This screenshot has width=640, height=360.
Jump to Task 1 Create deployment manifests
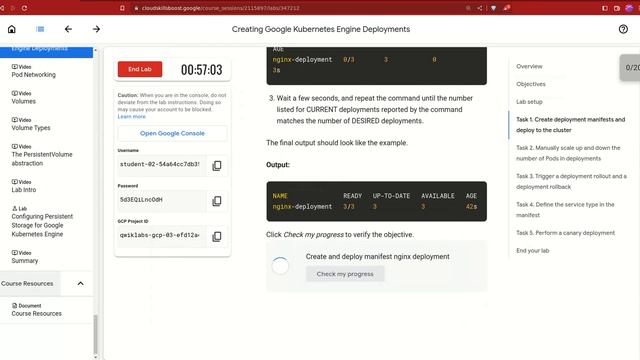point(570,125)
